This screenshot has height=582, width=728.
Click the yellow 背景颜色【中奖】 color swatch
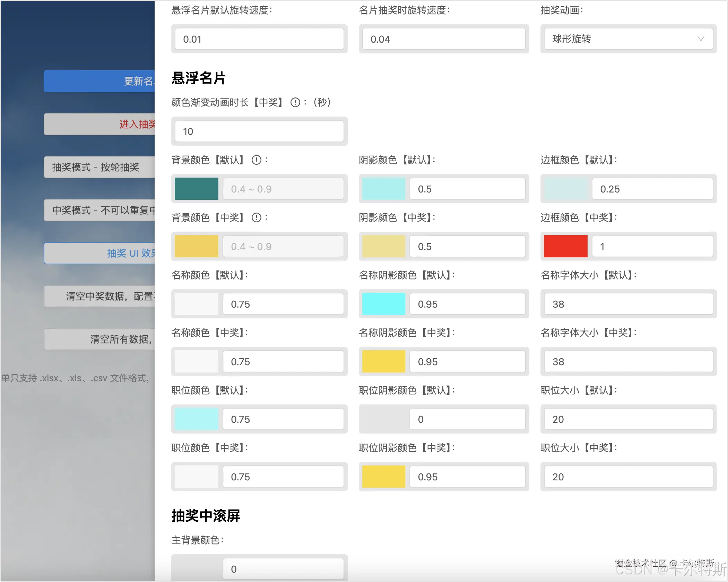tap(196, 246)
